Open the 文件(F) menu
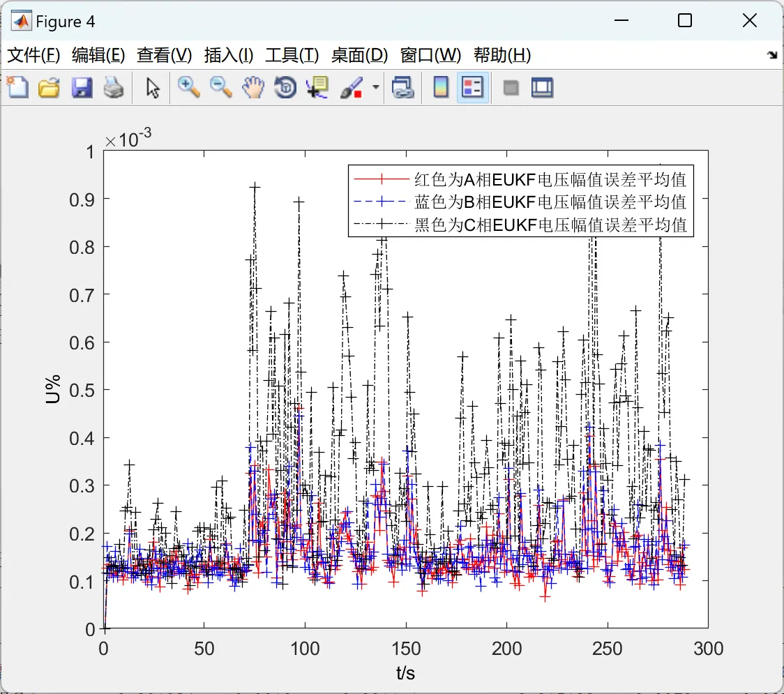The image size is (784, 694). [x=33, y=55]
